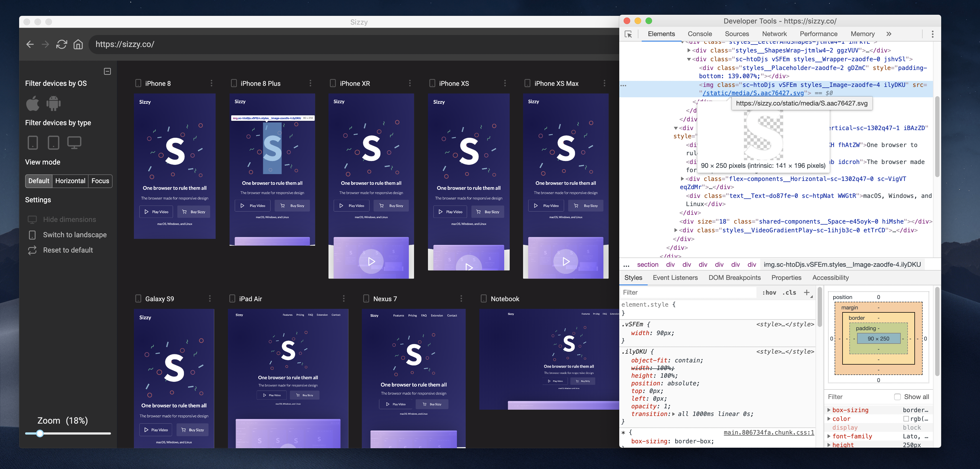Open the iPhone XS Max options menu dots
980x469 pixels.
[605, 83]
